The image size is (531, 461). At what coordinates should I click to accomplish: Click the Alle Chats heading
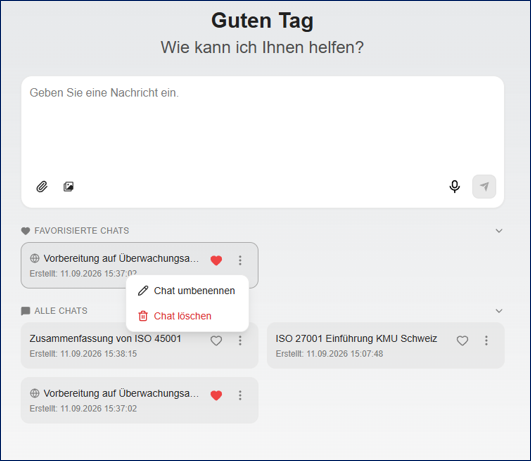(x=61, y=311)
